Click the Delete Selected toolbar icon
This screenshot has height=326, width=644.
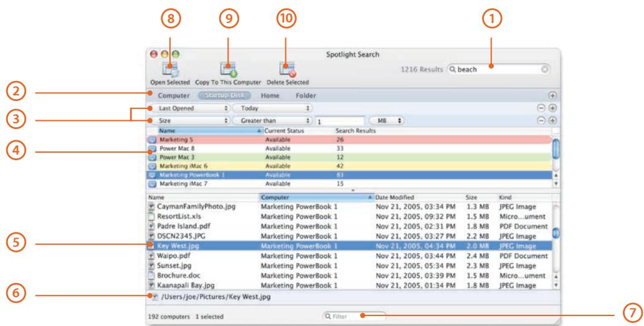coord(288,69)
